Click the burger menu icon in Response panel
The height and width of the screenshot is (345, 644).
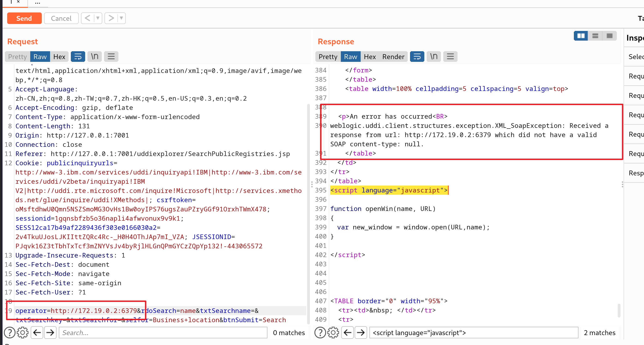point(450,56)
